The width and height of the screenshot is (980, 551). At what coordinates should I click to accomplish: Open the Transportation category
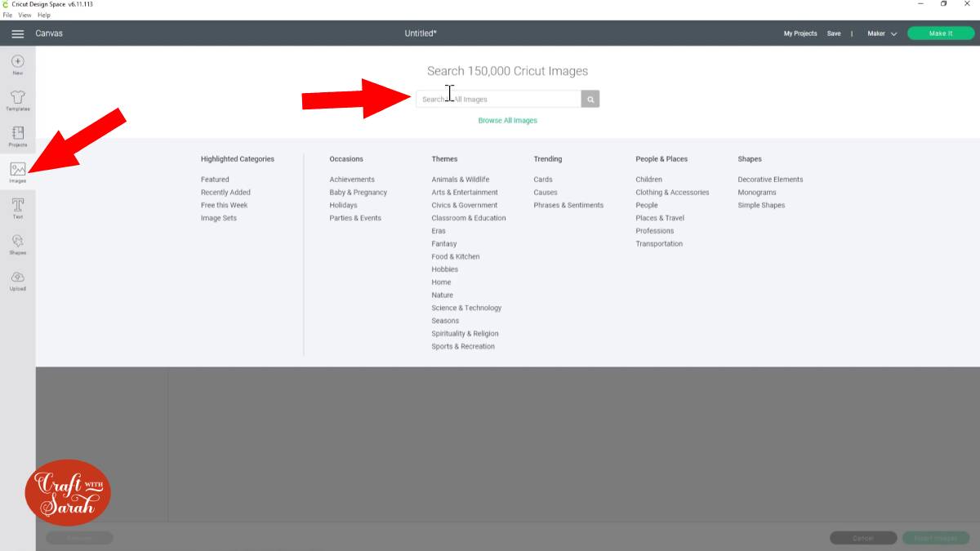[x=659, y=243]
